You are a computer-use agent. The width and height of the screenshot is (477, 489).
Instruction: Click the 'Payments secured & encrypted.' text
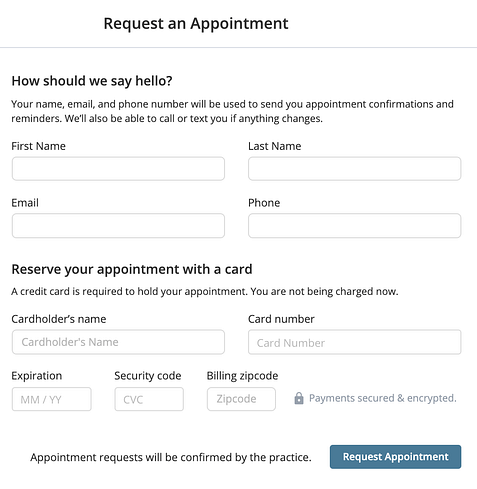click(383, 398)
